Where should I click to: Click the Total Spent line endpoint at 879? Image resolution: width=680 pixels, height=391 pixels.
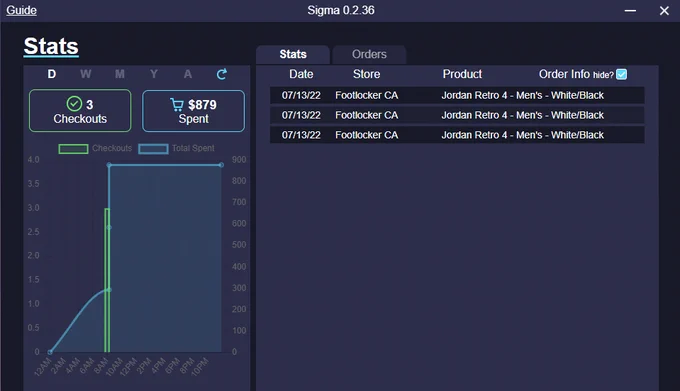pyautogui.click(x=221, y=165)
